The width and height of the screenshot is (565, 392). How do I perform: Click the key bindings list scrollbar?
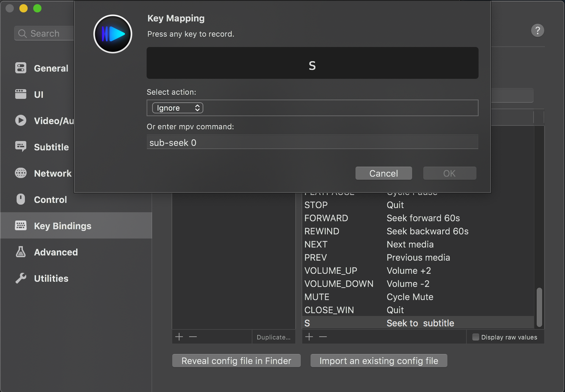click(x=539, y=307)
